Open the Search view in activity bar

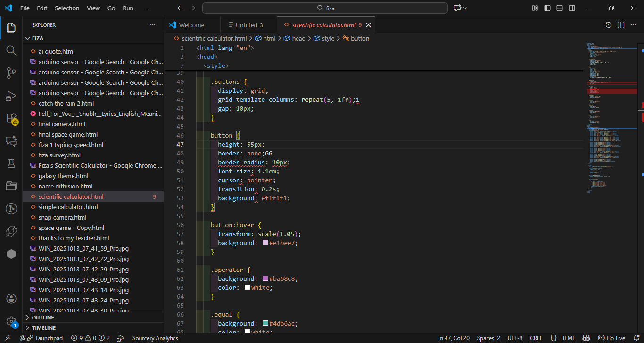click(11, 50)
